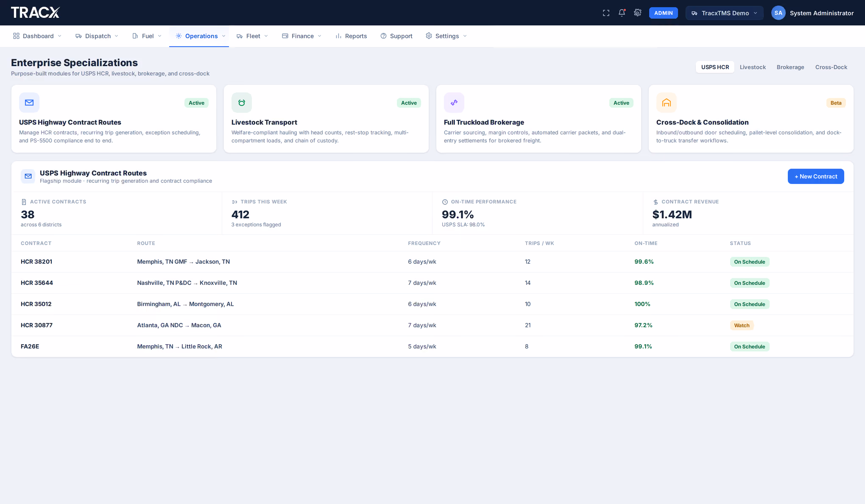Click contract HCR 30877
The image size is (865, 504).
[36, 325]
